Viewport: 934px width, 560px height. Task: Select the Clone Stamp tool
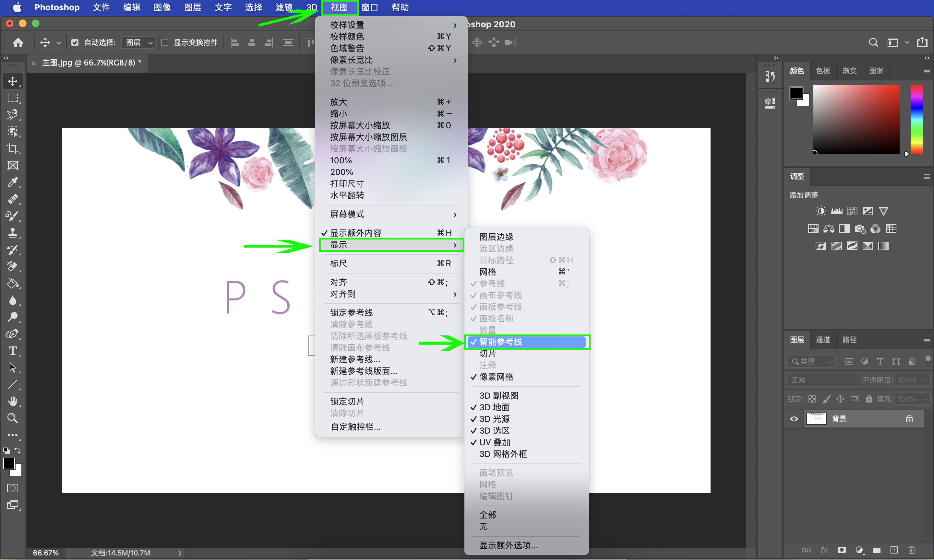coord(13,232)
